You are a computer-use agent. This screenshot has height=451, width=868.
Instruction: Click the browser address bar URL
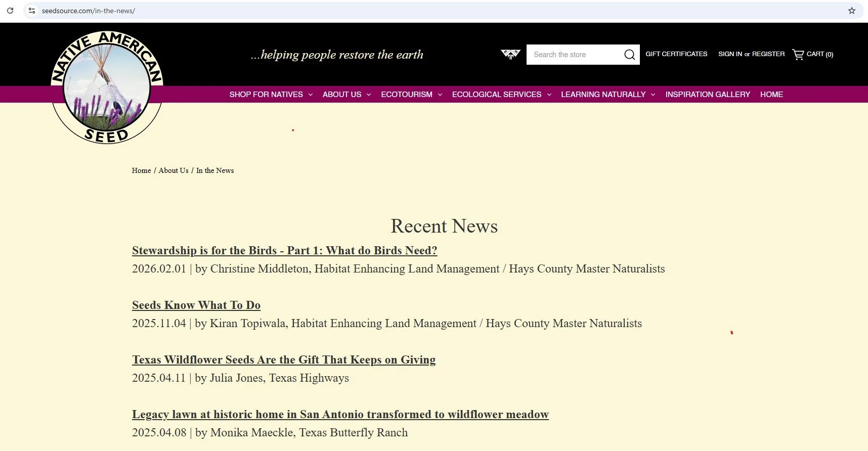(89, 11)
